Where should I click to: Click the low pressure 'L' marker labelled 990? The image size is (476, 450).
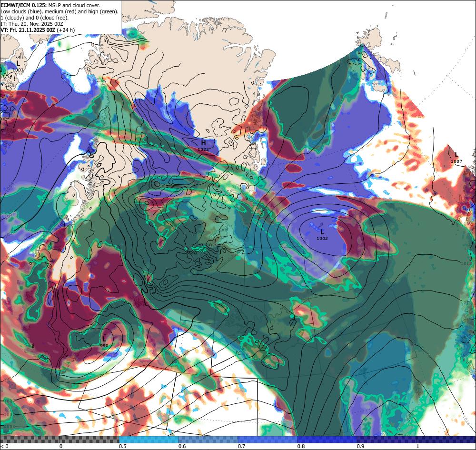[x=104, y=339]
